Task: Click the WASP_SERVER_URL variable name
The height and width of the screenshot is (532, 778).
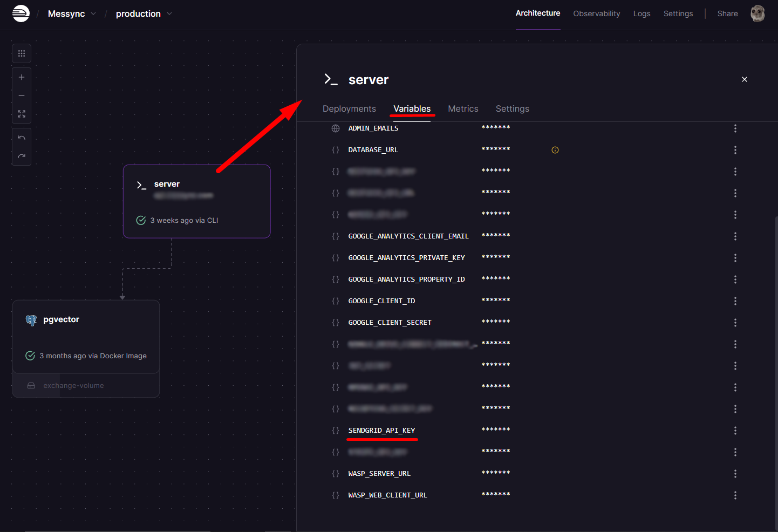Action: (379, 474)
